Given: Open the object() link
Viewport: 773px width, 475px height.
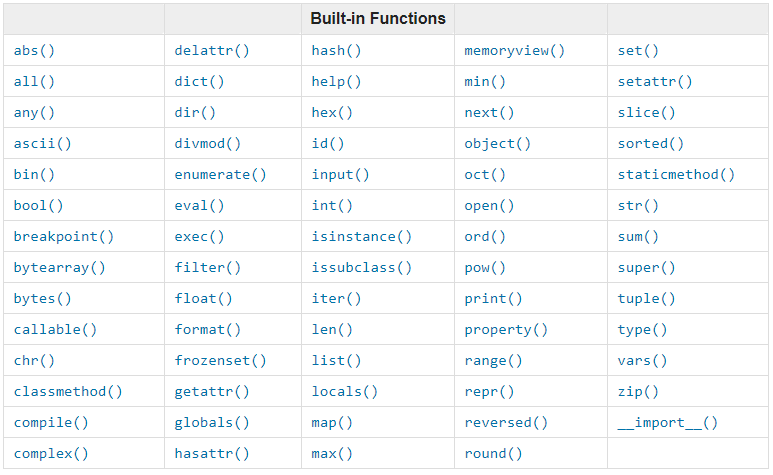Looking at the screenshot, I should pyautogui.click(x=497, y=144).
